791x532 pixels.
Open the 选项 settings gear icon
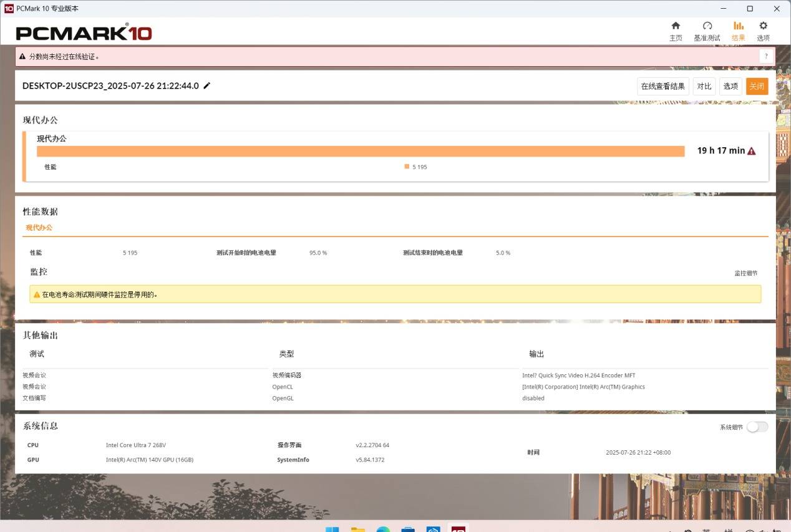point(763,26)
